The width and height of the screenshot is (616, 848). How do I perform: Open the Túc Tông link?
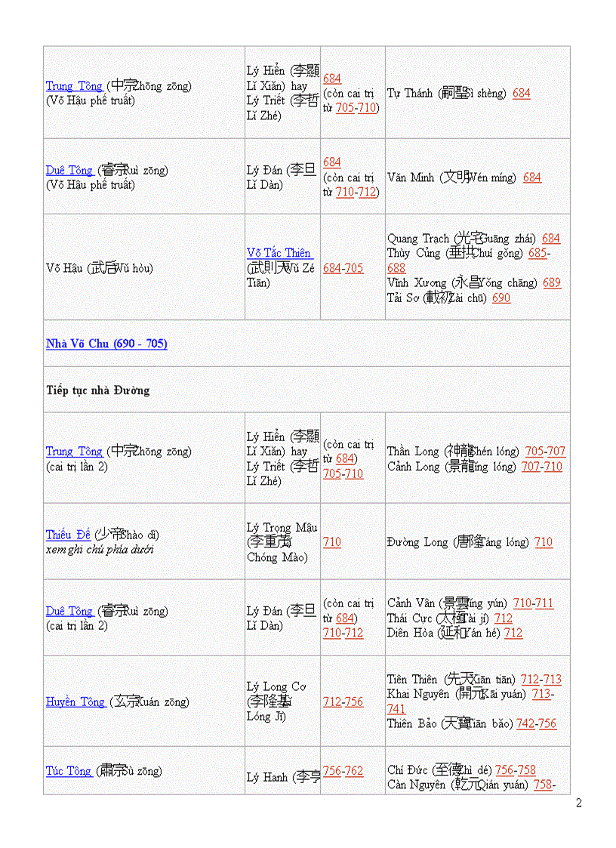pos(69,771)
